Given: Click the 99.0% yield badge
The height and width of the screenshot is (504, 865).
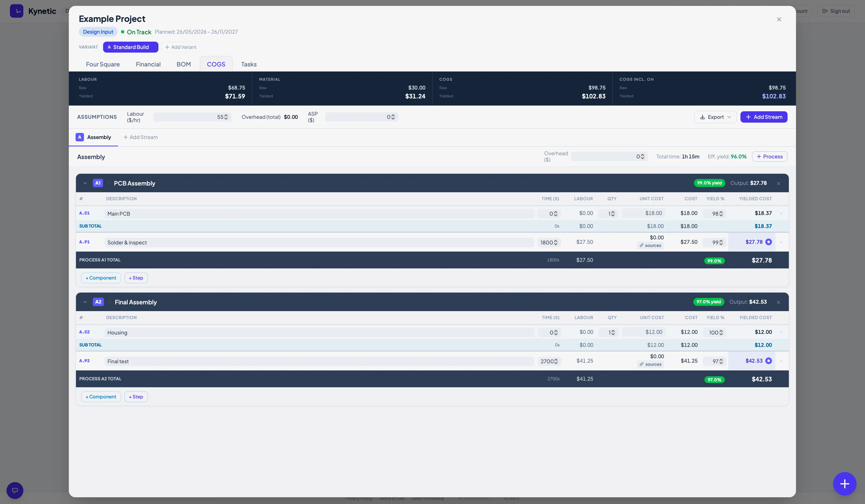Looking at the screenshot, I should [x=709, y=183].
